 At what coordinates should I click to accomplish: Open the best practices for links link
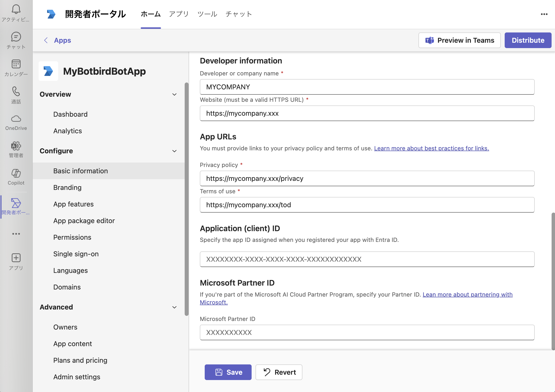(x=431, y=148)
